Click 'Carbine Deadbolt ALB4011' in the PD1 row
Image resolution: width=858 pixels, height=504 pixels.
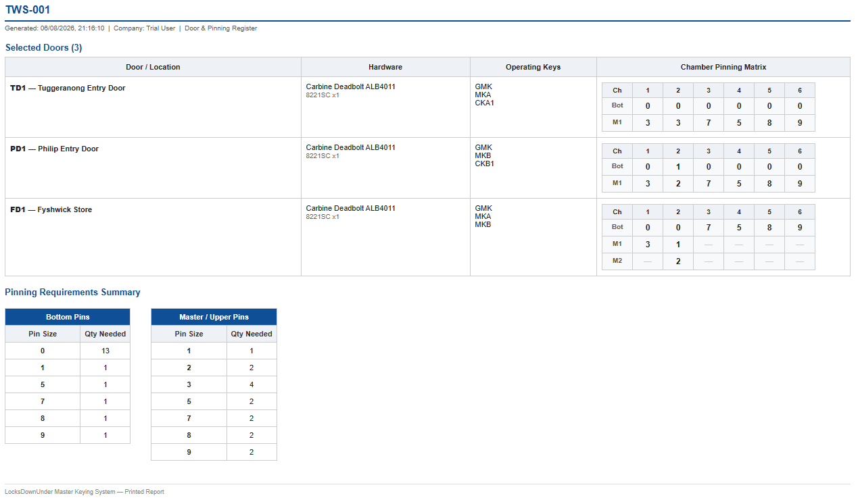[350, 147]
